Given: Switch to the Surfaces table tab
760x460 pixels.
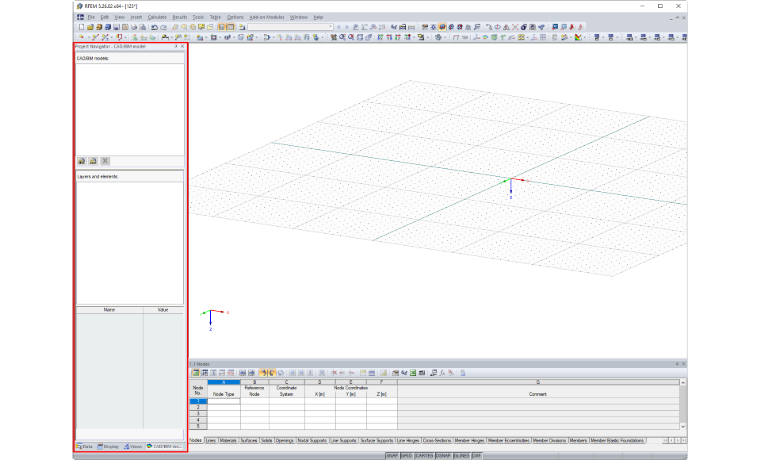Looking at the screenshot, I should pyautogui.click(x=249, y=441).
